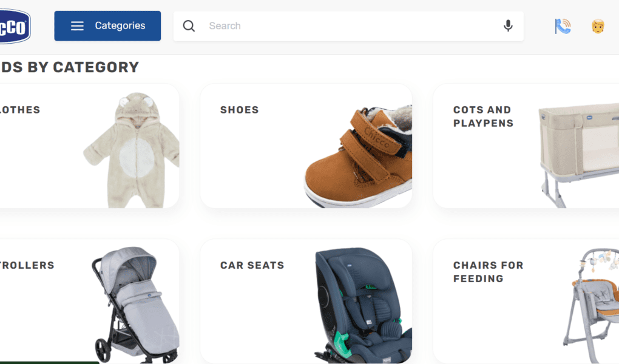The image size is (619, 364).
Task: Click the magnifying glass search icon
Action: (189, 26)
